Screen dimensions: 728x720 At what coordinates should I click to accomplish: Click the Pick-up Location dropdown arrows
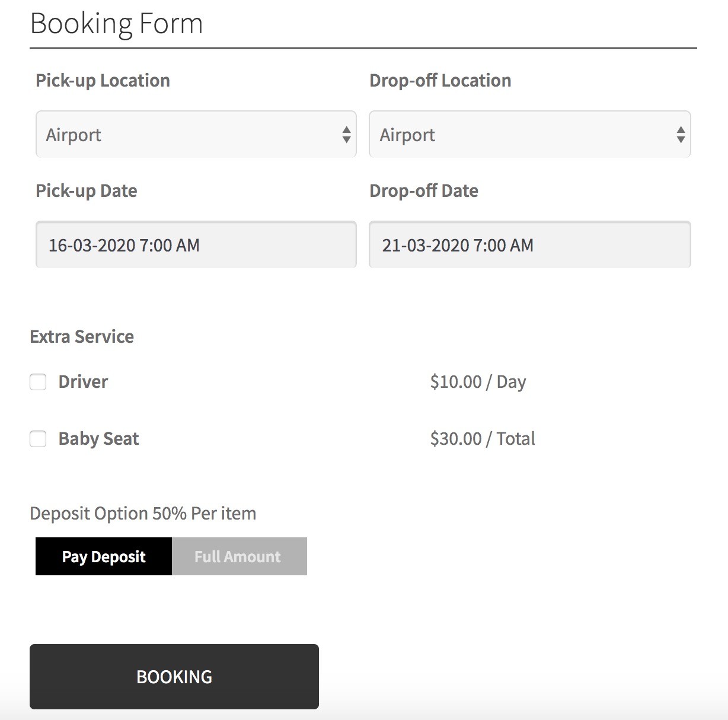click(x=346, y=135)
